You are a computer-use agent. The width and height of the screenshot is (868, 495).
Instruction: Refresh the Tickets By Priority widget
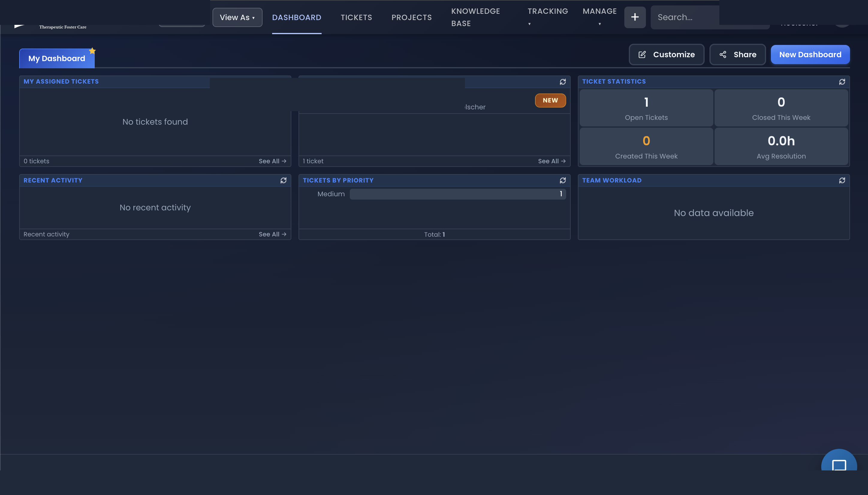click(x=563, y=180)
